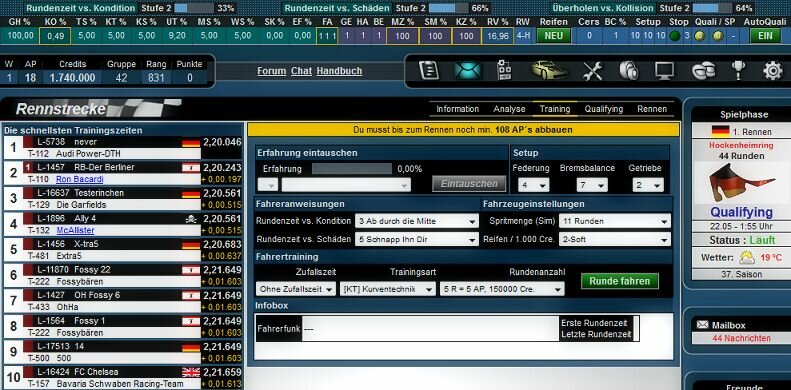
Task: Click the Eintauschen button
Action: click(469, 184)
